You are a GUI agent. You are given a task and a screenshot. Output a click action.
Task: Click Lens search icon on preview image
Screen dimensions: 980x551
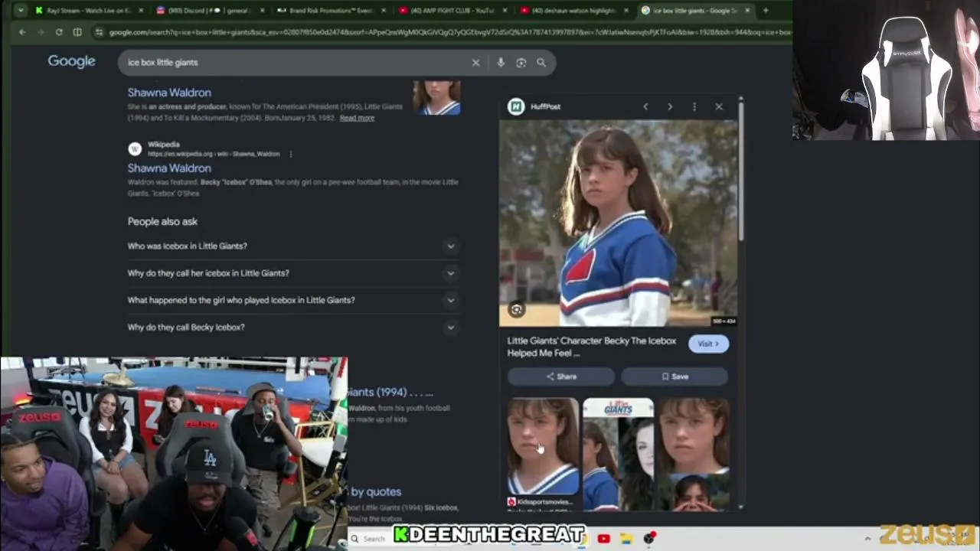tap(517, 309)
